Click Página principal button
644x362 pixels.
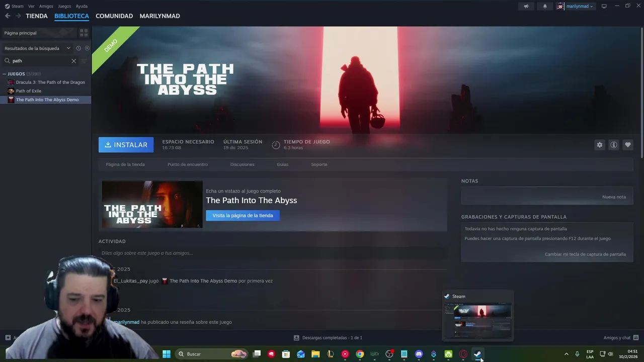pyautogui.click(x=39, y=33)
